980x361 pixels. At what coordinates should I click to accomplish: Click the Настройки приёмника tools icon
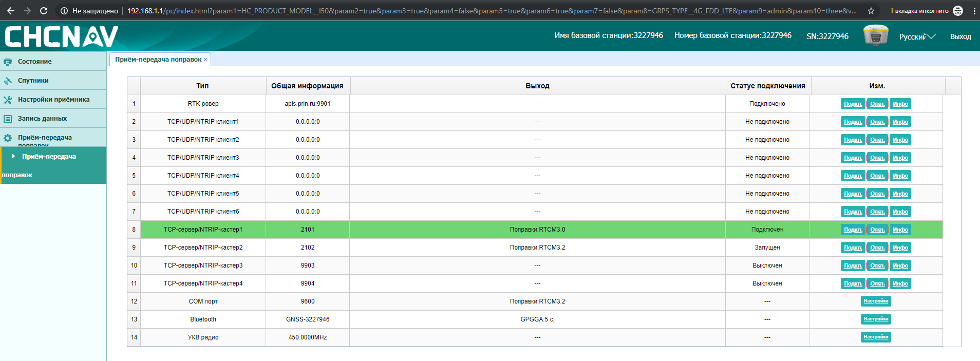pyautogui.click(x=8, y=100)
